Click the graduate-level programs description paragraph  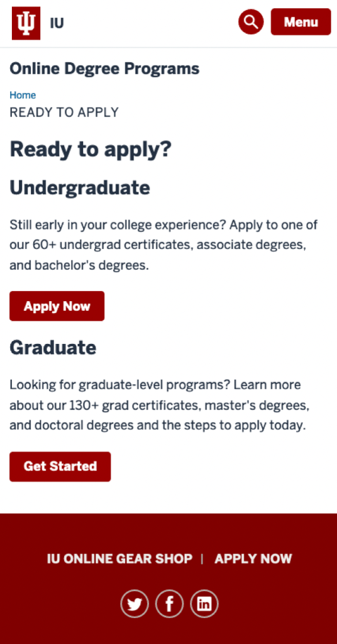point(160,406)
